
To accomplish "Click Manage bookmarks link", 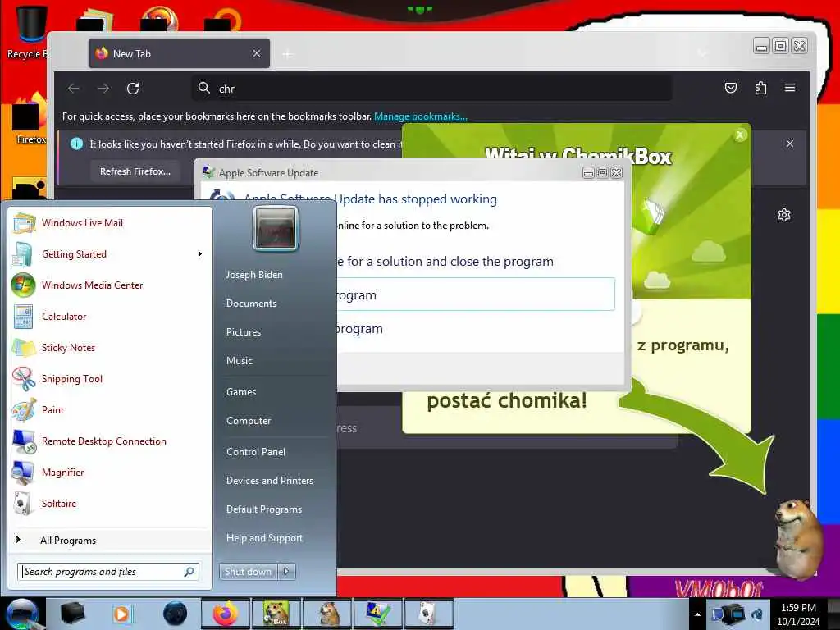I will pos(421,116).
